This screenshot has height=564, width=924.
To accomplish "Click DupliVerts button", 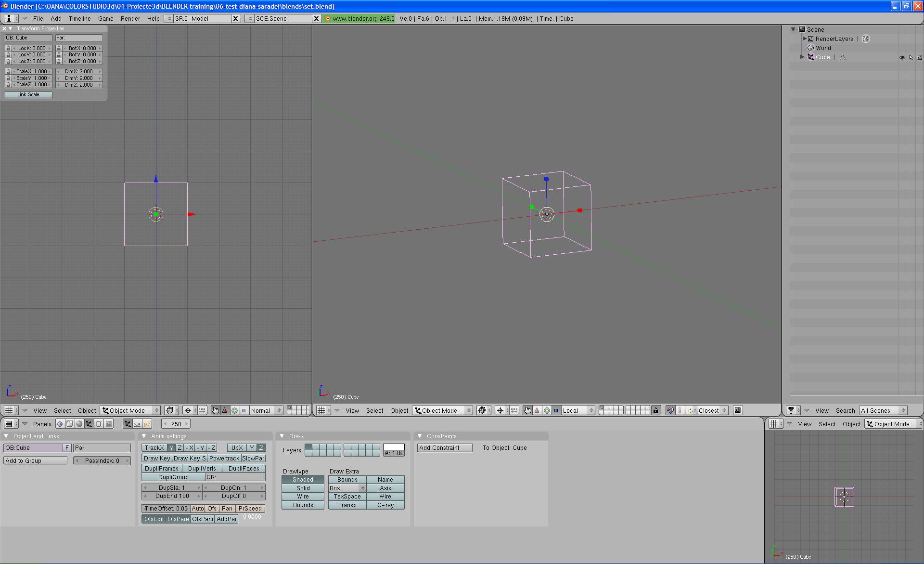I will coord(202,469).
